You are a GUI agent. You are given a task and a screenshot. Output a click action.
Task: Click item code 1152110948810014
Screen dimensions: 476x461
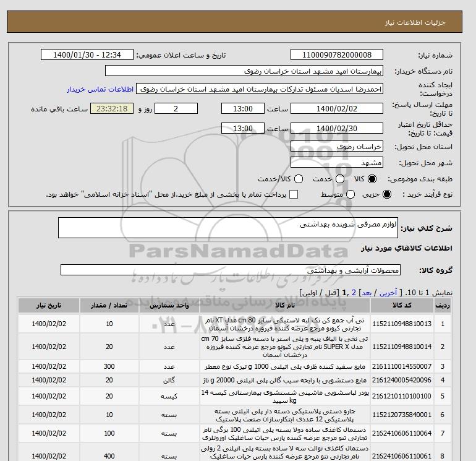coord(402,347)
